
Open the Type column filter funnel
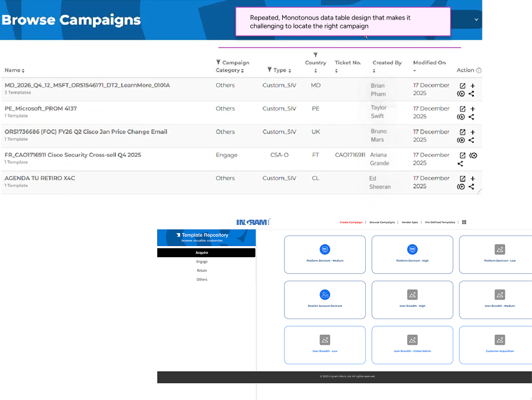point(269,70)
